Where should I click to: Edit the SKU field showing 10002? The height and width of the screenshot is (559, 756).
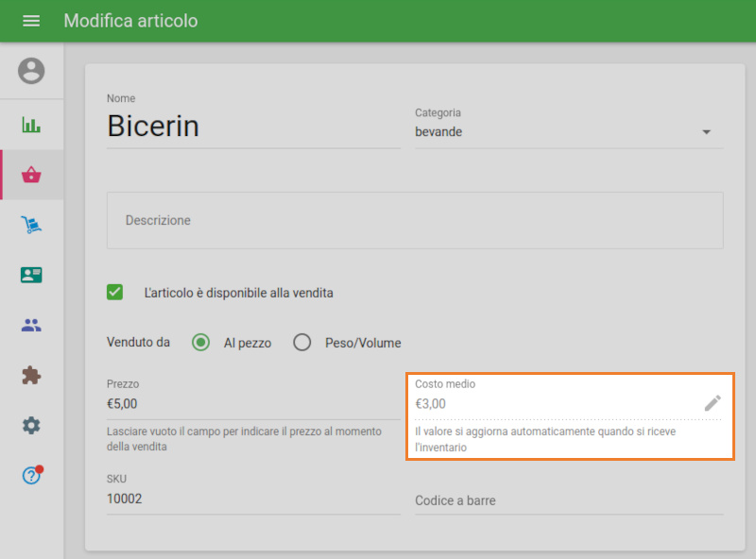coord(253,499)
